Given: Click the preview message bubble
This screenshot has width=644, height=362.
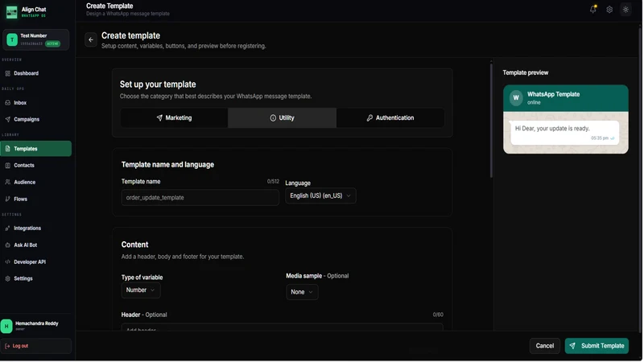Looking at the screenshot, I should point(565,133).
